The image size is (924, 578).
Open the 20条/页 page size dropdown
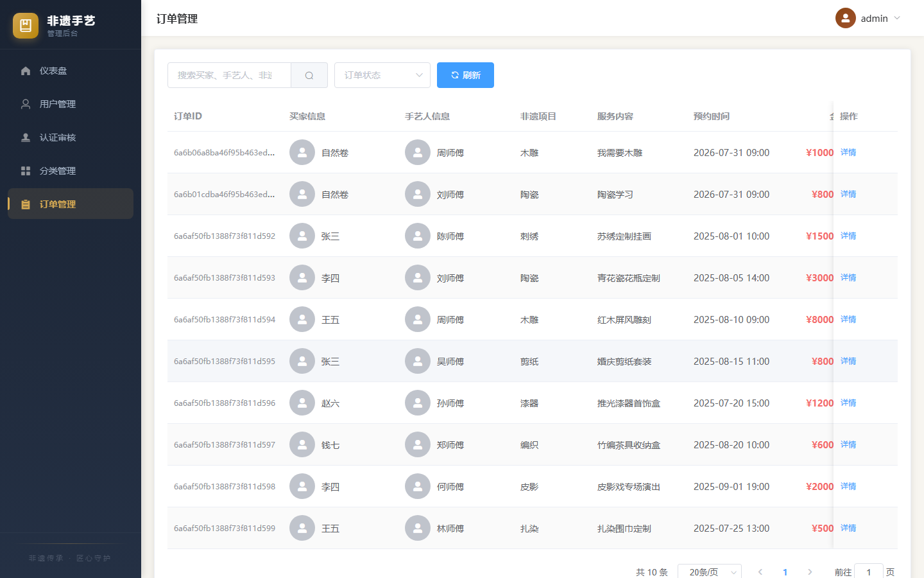pyautogui.click(x=710, y=572)
